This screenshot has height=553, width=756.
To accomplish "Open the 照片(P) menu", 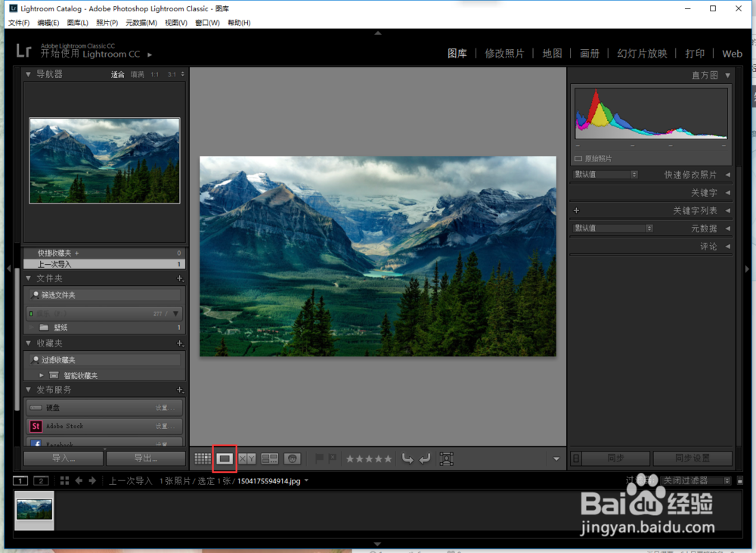I will pyautogui.click(x=107, y=23).
